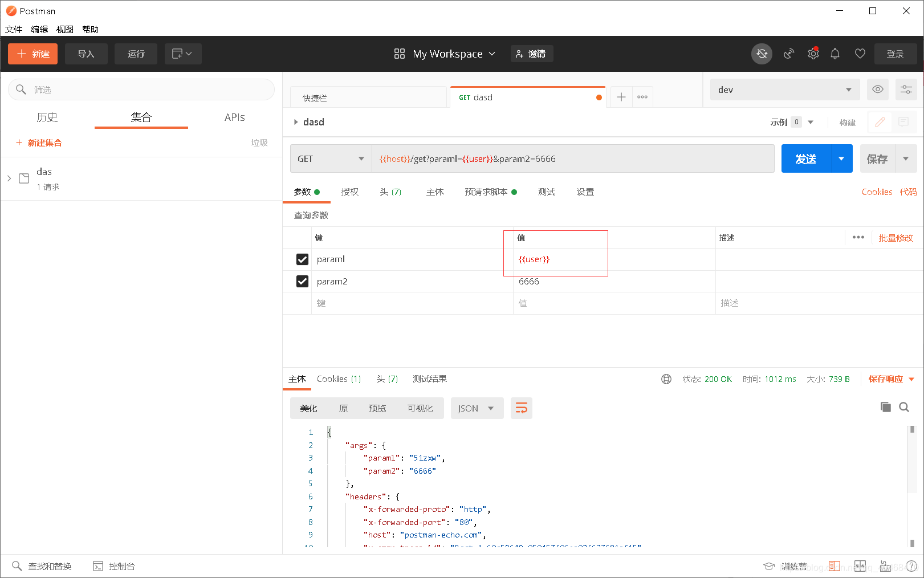Open the settings gear icon

pyautogui.click(x=813, y=54)
